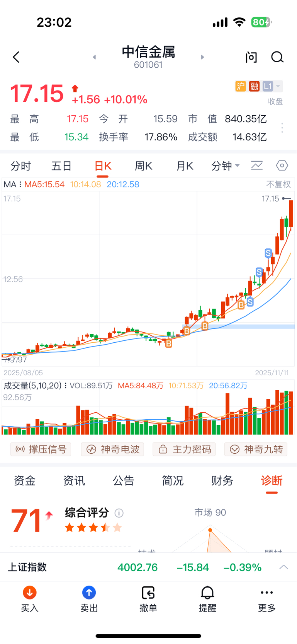Image resolution: width=297 pixels, height=644 pixels.
Task: Open the hexagon chart settings icon
Action: pos(282,166)
